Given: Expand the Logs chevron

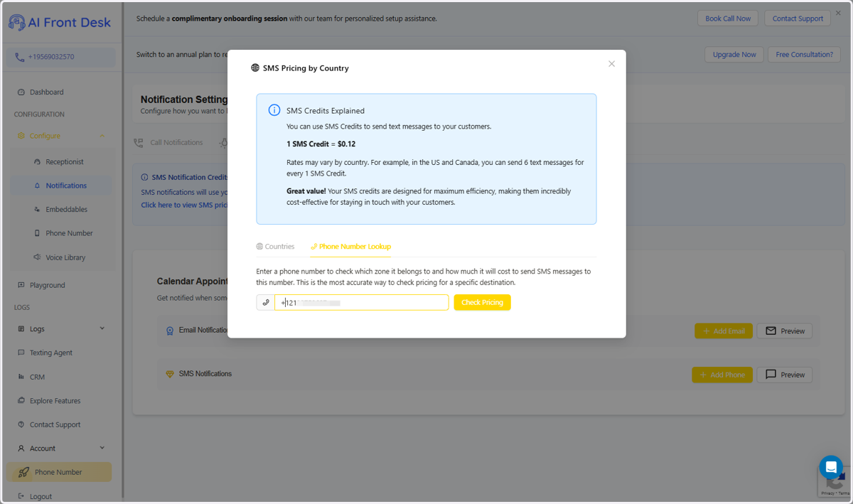Looking at the screenshot, I should coord(102,328).
